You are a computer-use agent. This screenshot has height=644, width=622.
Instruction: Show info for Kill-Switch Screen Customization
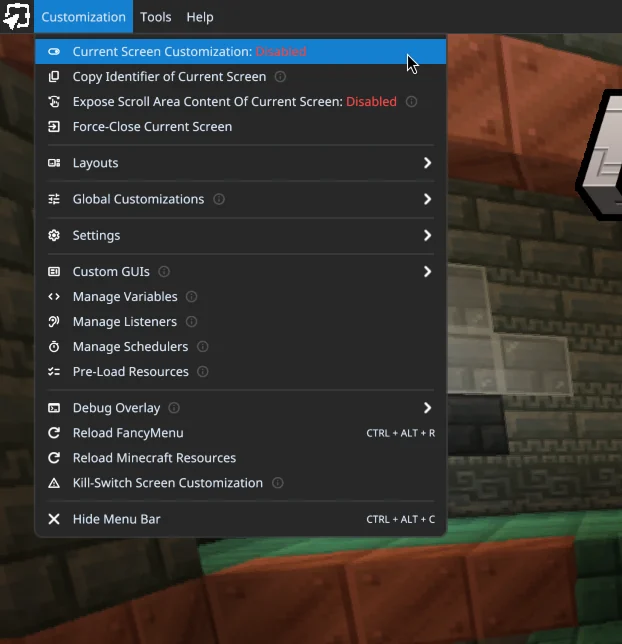(278, 483)
